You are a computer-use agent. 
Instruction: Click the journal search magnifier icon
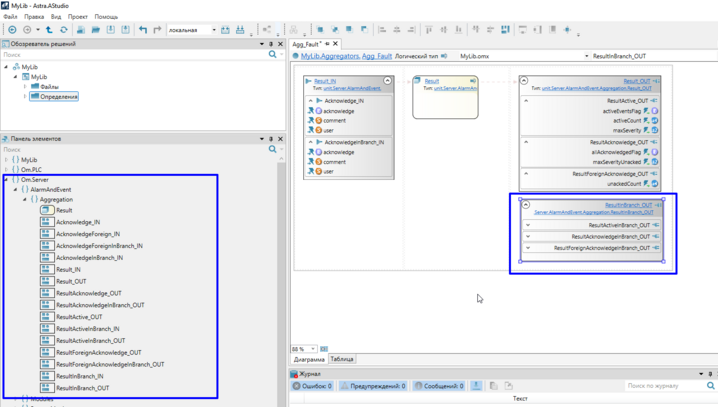pos(711,385)
